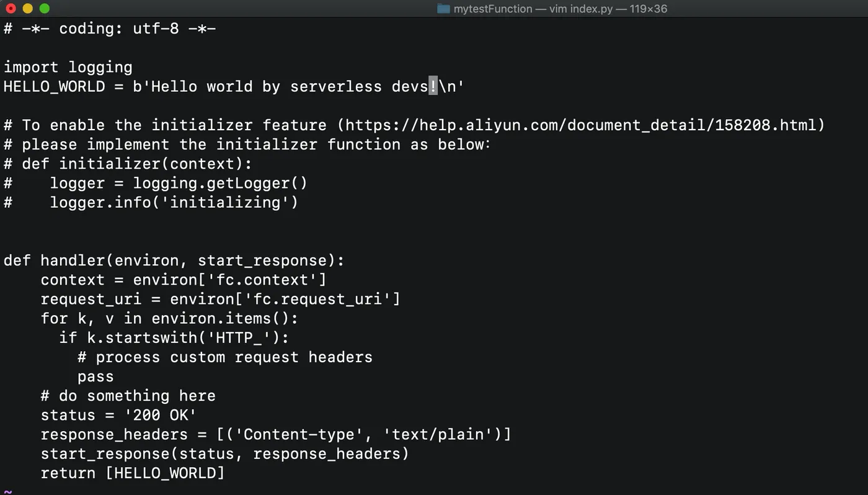
Task: Click the 'pass' statement
Action: (x=95, y=376)
